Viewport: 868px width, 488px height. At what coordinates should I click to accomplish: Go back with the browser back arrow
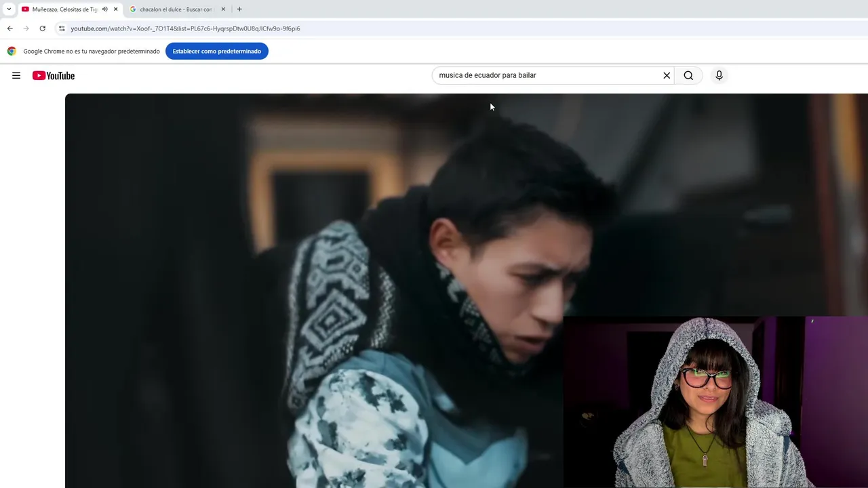pos(9,28)
